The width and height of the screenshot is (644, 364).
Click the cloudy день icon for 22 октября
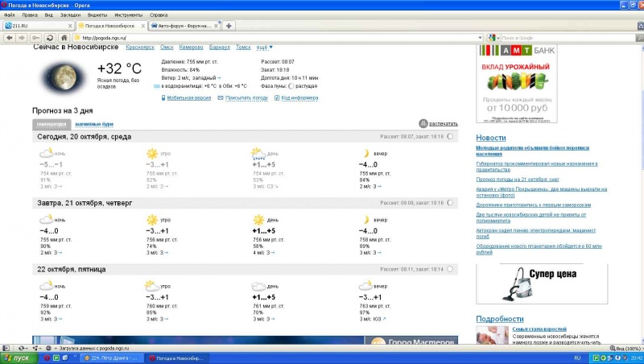(258, 286)
